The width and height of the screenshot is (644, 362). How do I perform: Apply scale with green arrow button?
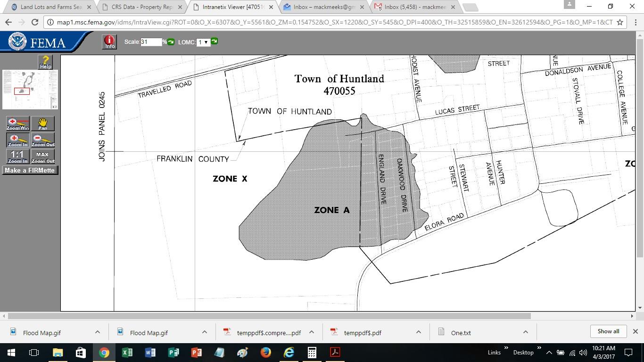(x=171, y=42)
